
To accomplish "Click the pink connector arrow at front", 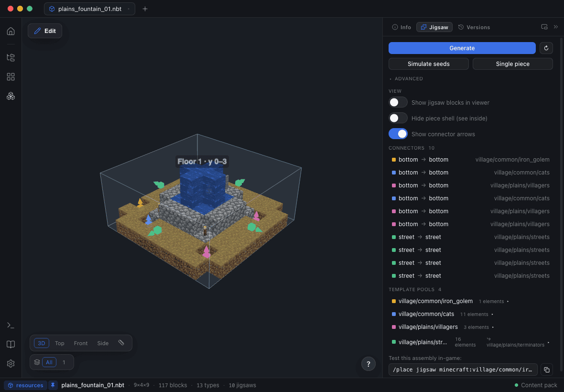I will click(x=206, y=251).
